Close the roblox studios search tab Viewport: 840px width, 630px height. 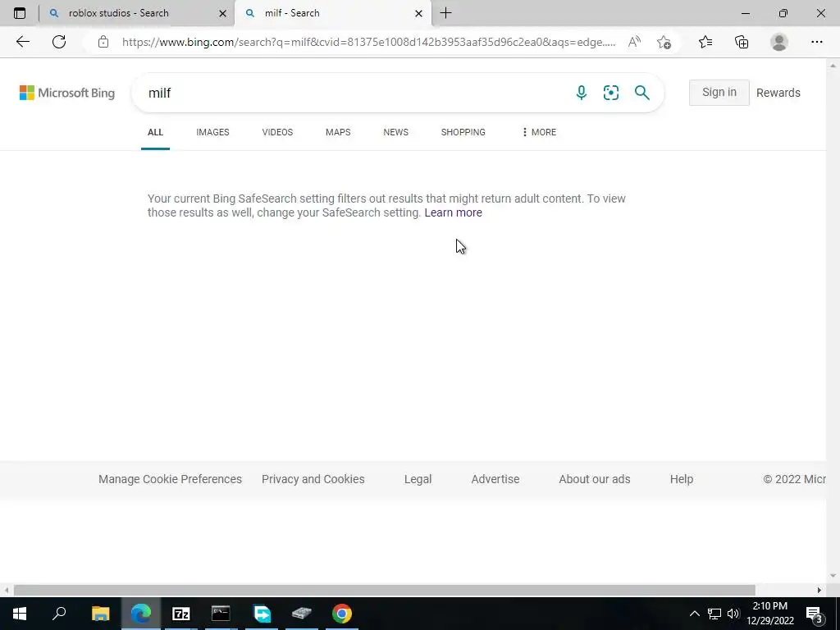coord(223,13)
